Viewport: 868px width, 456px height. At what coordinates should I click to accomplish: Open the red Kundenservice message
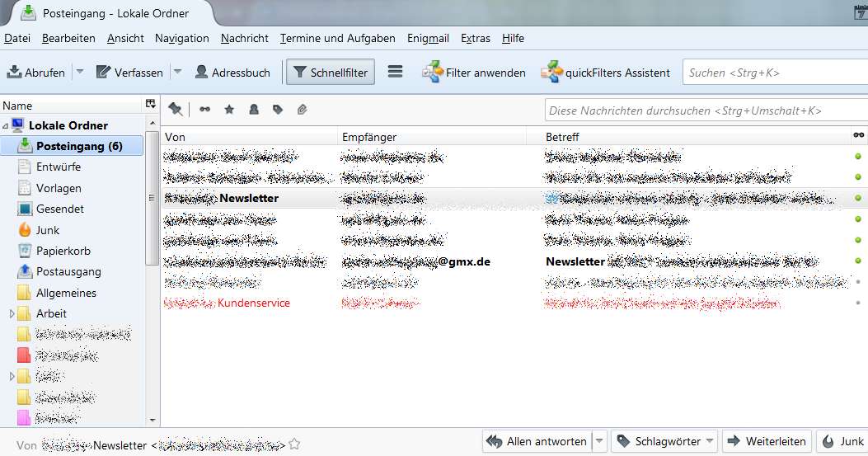[x=514, y=303]
